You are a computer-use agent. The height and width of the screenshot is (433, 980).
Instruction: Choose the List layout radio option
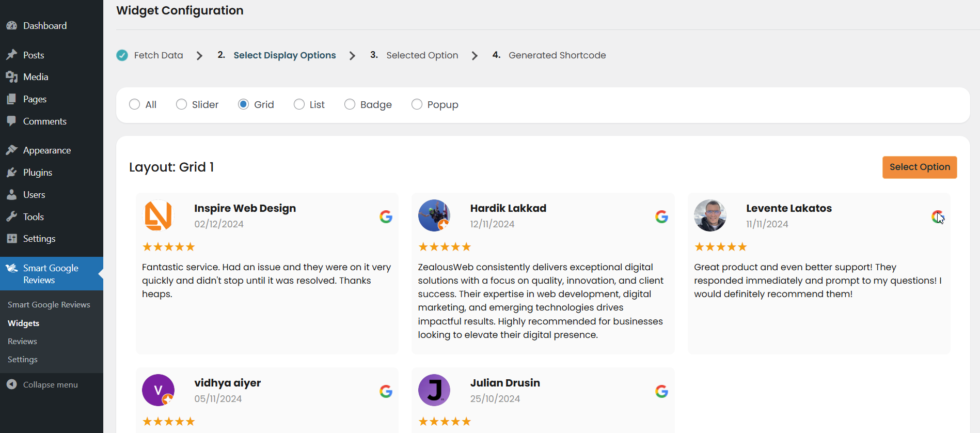[299, 104]
